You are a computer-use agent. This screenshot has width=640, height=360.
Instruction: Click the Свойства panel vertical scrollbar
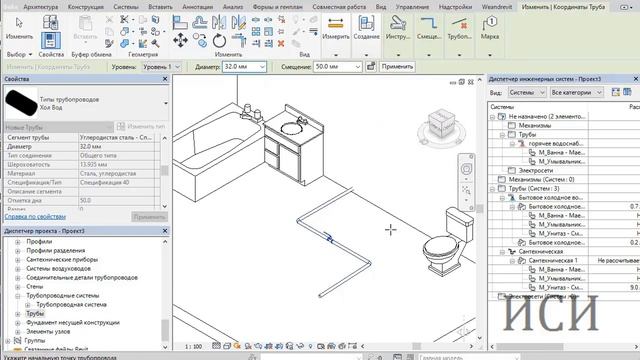coord(164,172)
